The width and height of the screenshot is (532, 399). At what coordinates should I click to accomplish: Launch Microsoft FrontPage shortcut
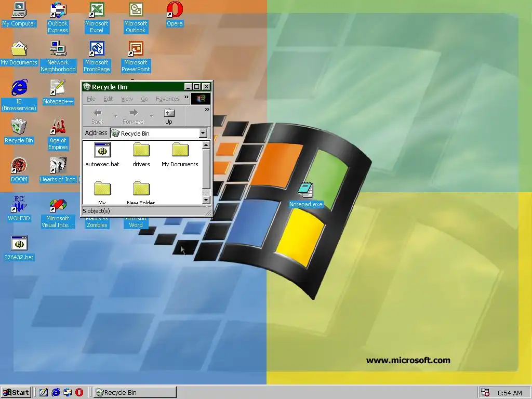pos(97,57)
